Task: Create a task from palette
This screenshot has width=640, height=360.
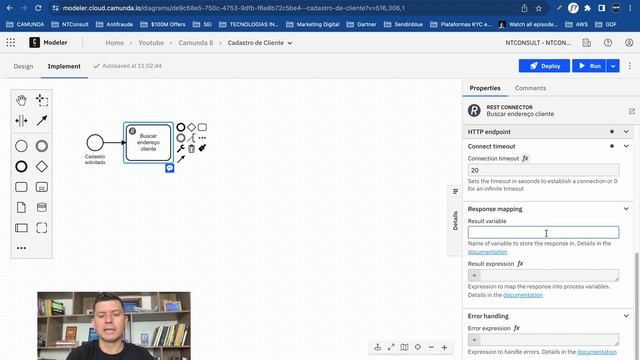Action: 21,187
